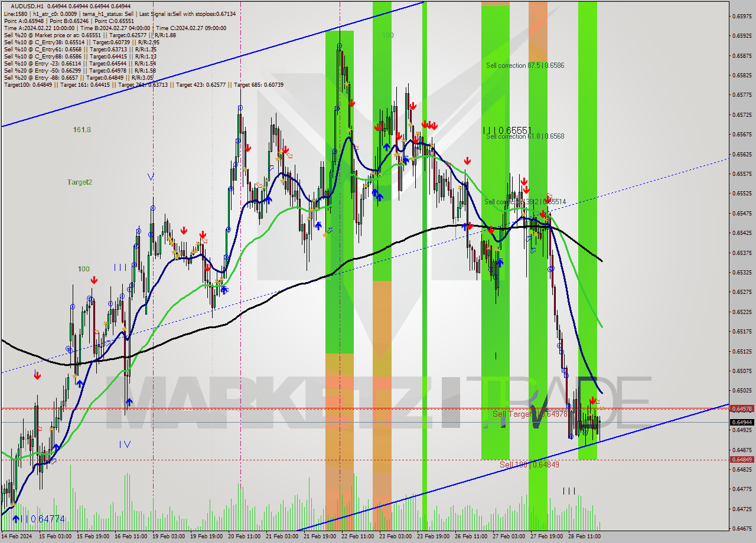The height and width of the screenshot is (543, 756).
Task: Select the Sell correction 87.5 | 0.6586 label
Action: pyautogui.click(x=525, y=66)
